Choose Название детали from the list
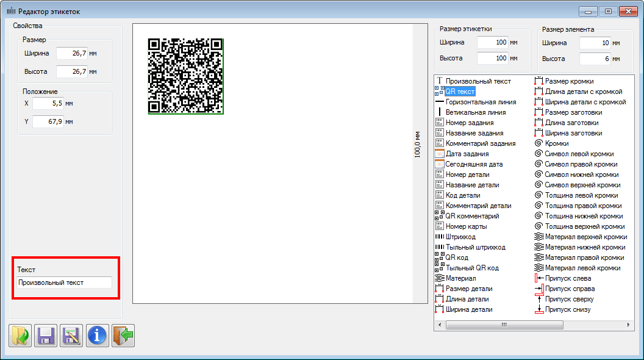Image resolution: width=644 pixels, height=360 pixels. pos(472,185)
